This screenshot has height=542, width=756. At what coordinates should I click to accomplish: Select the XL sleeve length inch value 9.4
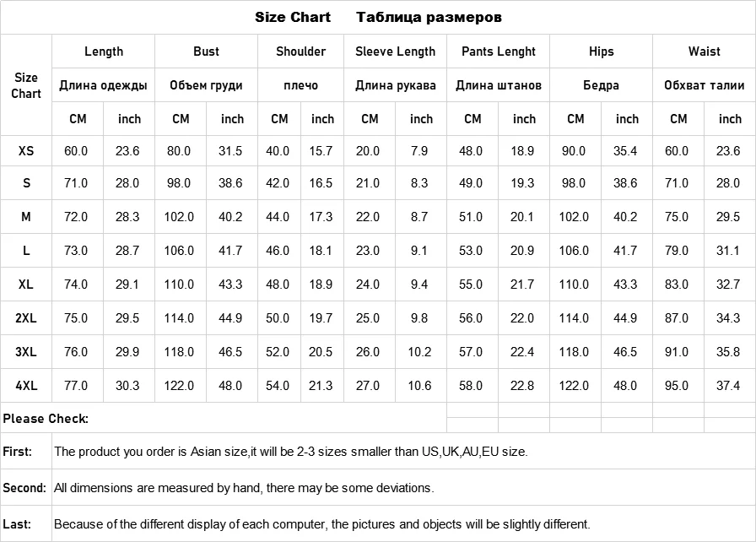421,285
